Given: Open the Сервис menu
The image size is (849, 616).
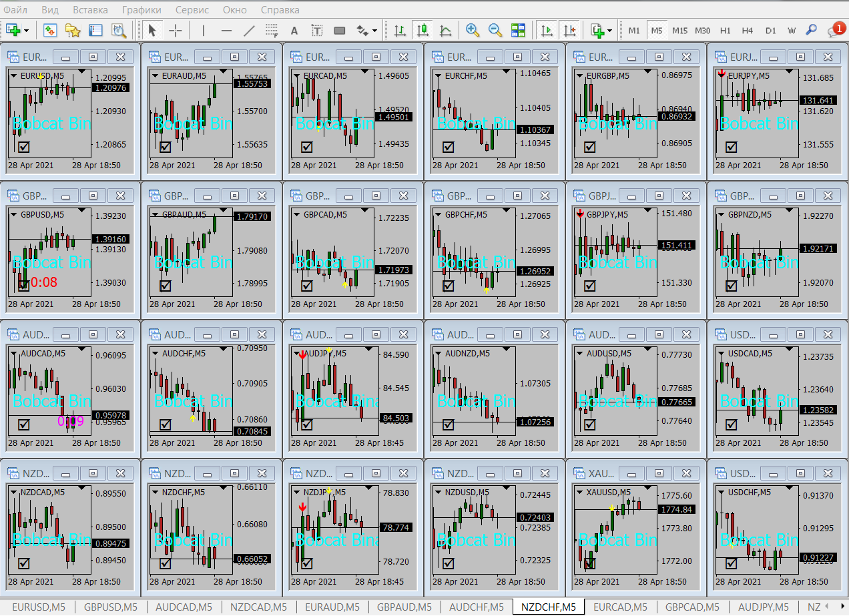Looking at the screenshot, I should click(192, 10).
